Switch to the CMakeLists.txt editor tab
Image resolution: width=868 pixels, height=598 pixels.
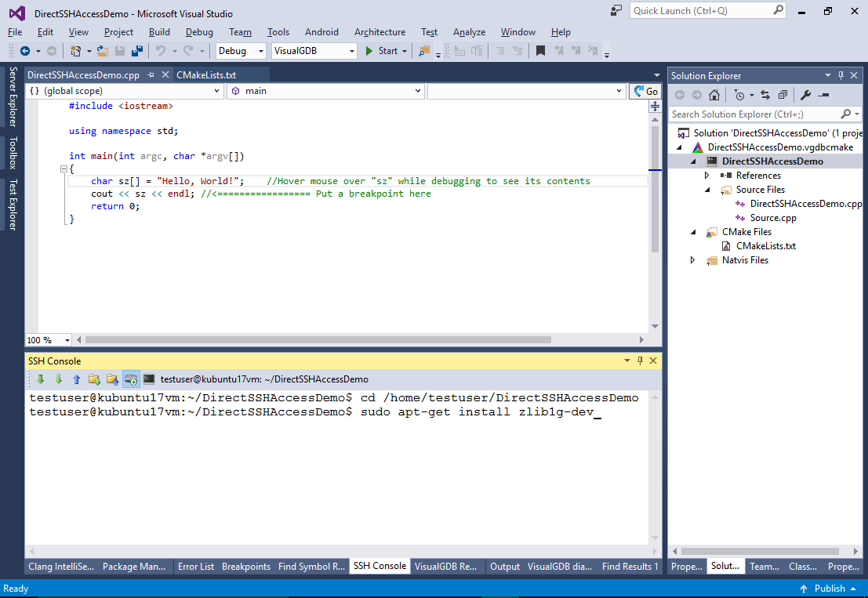206,75
